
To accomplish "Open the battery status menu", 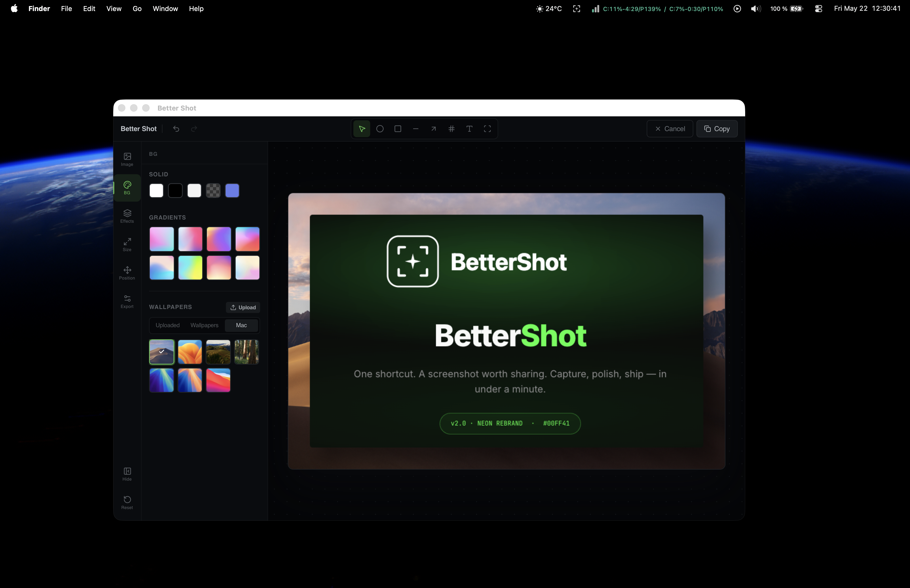I will click(x=787, y=8).
